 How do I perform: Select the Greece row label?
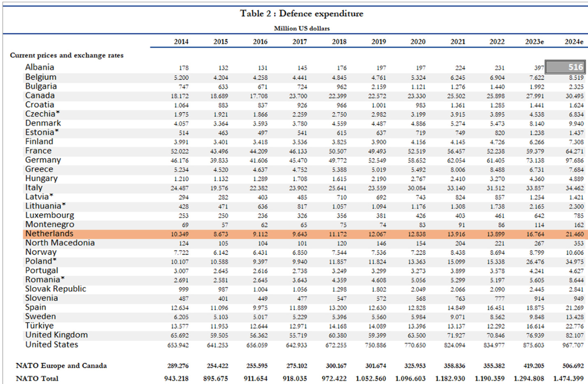[39, 169]
